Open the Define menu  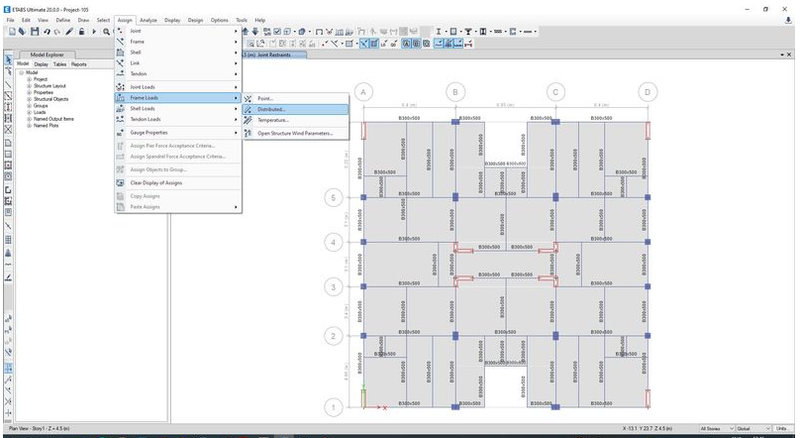(63, 20)
